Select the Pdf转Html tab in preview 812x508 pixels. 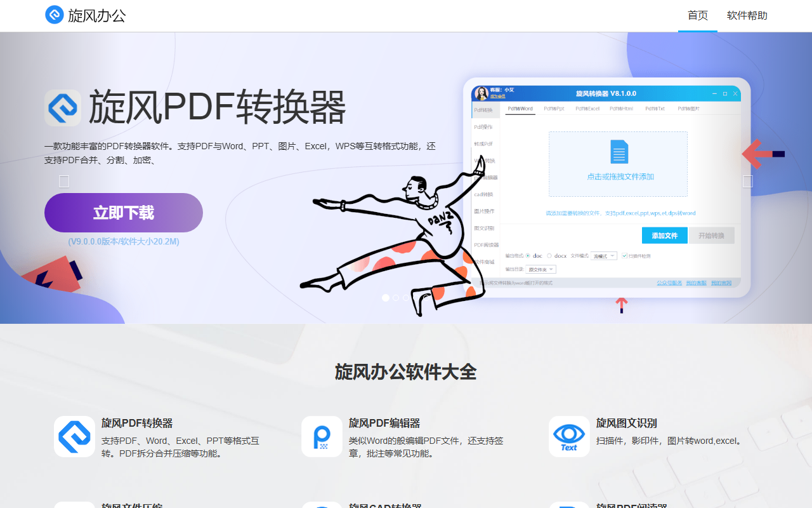622,109
